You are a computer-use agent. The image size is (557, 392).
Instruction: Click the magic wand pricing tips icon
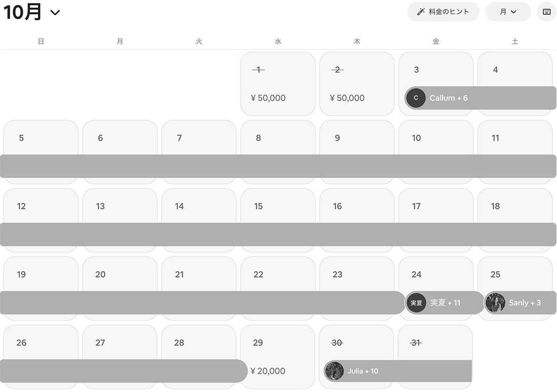[x=421, y=12]
